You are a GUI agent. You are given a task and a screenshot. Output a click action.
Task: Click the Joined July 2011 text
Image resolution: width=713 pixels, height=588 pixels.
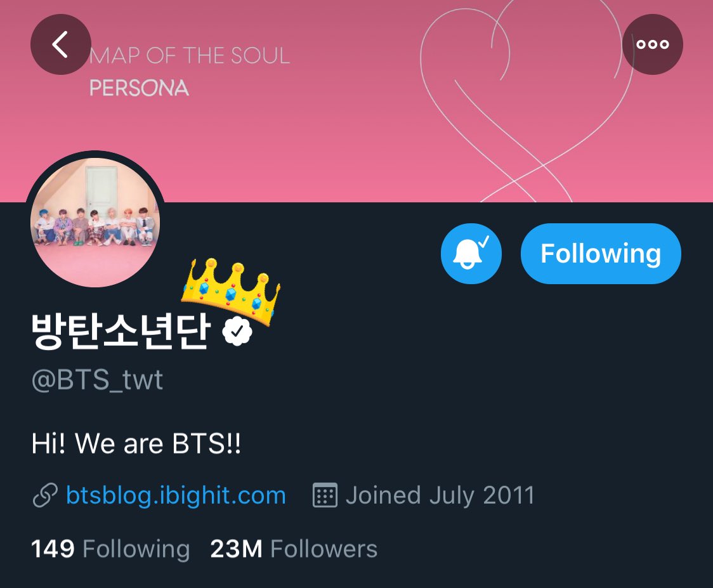point(440,495)
